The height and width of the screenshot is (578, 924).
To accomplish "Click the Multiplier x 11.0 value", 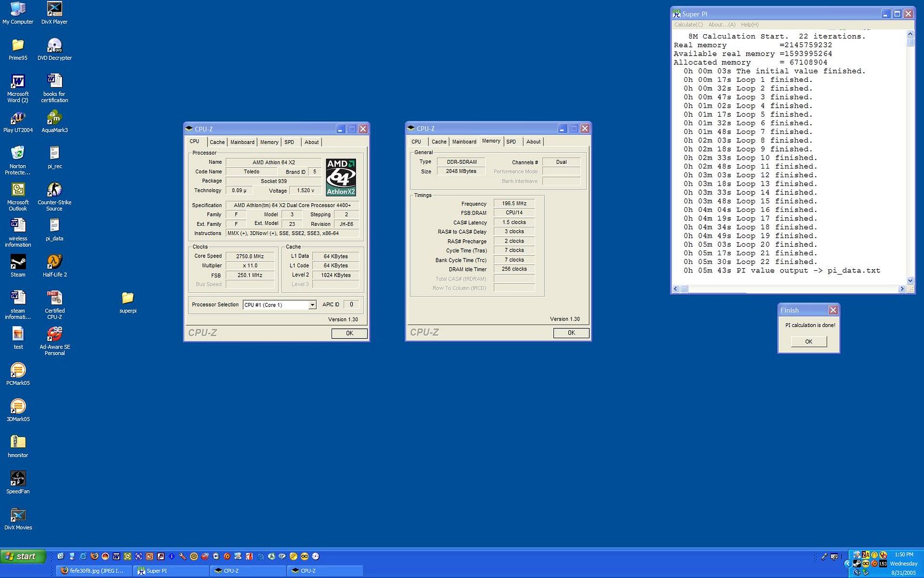I will [250, 266].
